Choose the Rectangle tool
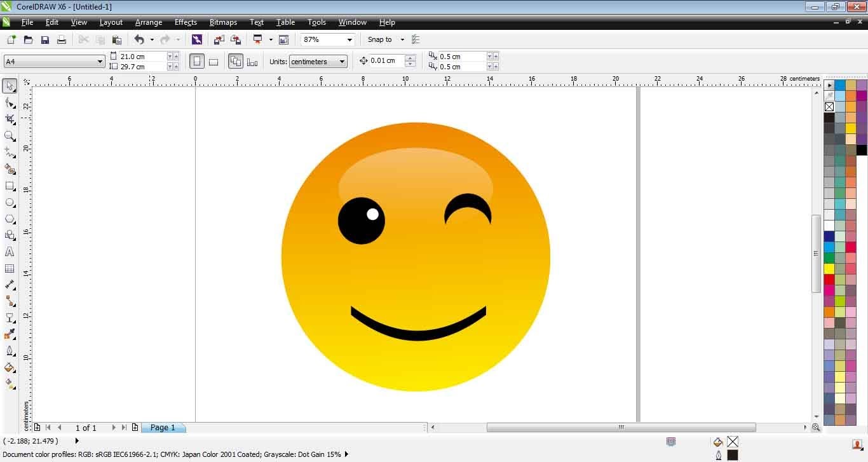Image resolution: width=868 pixels, height=462 pixels. coord(10,186)
